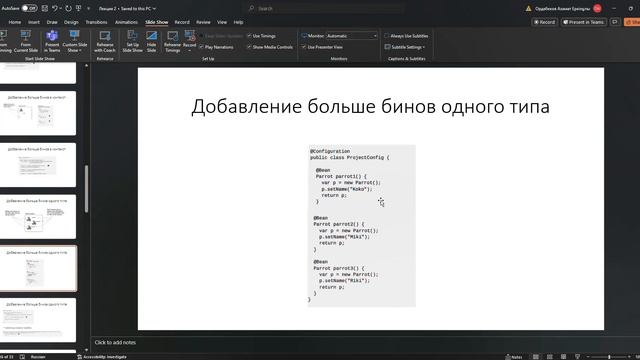
Task: Open Custom Slide Show dropdown
Action: point(75,41)
